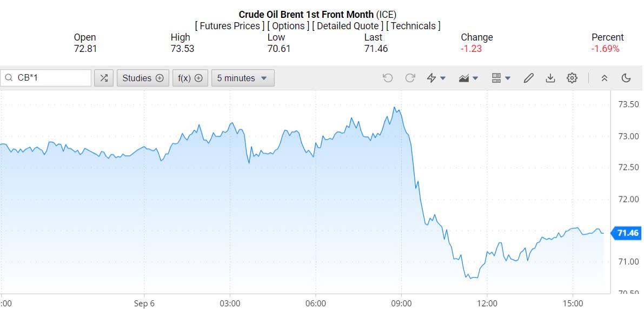
Task: Expand the chart type dropdown
Action: (x=468, y=78)
